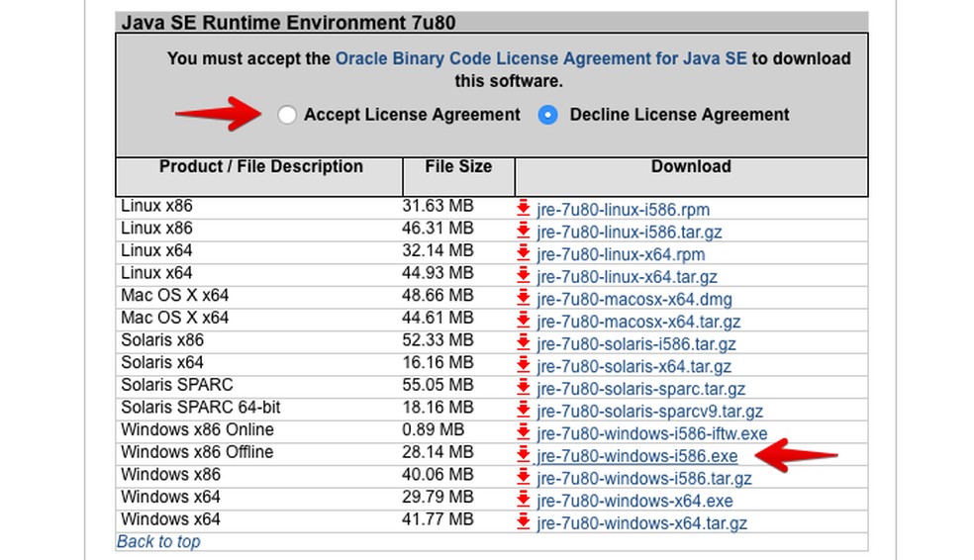Download jre-7u80-windows-x64.tar.gz file link
The image size is (974, 560).
(x=641, y=523)
